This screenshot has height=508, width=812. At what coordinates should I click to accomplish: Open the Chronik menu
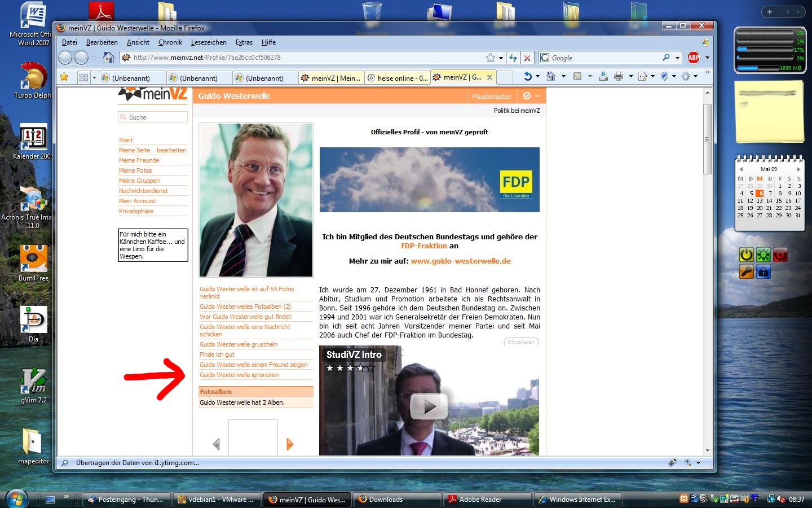pyautogui.click(x=170, y=42)
